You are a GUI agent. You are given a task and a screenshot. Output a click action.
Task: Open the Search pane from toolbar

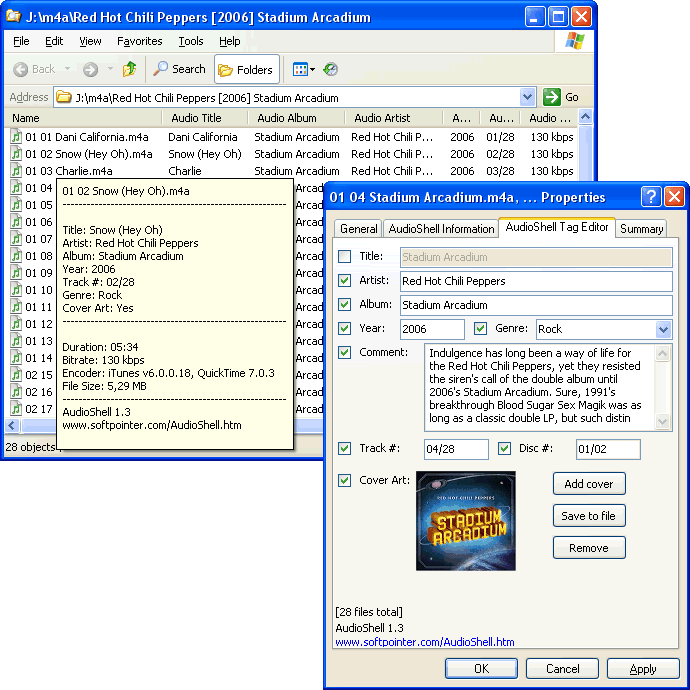(179, 69)
